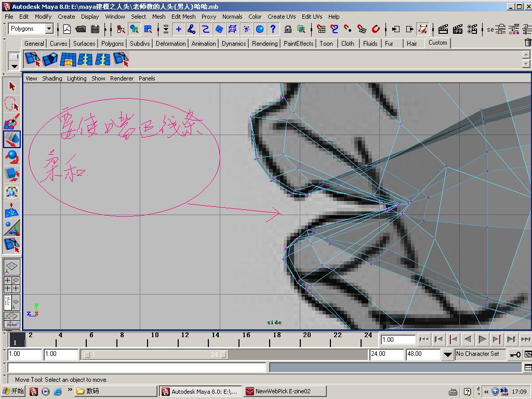The image size is (532, 399).
Task: Click the magnet Make Live icon
Action: point(376,29)
